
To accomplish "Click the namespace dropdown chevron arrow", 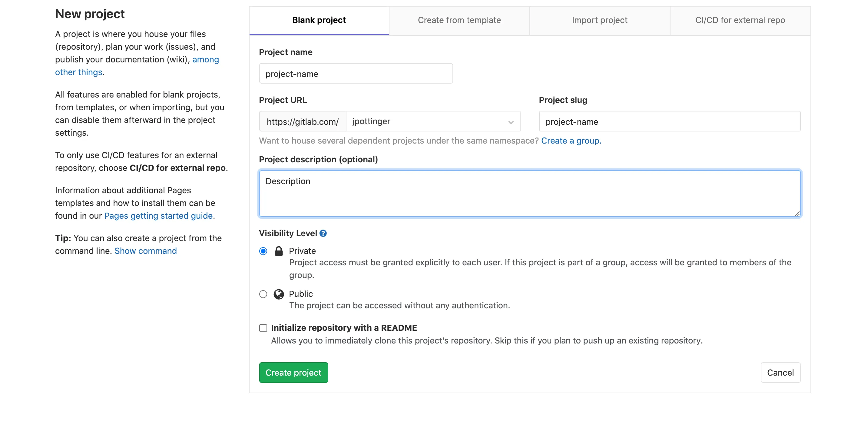I will tap(511, 122).
